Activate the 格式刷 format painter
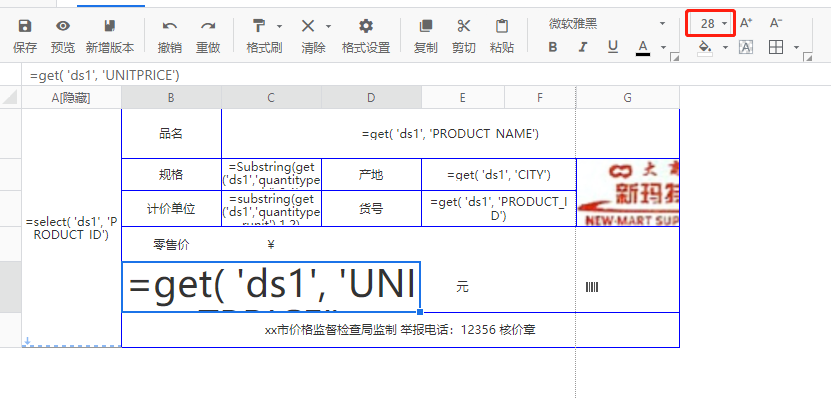831x398 pixels. [259, 25]
